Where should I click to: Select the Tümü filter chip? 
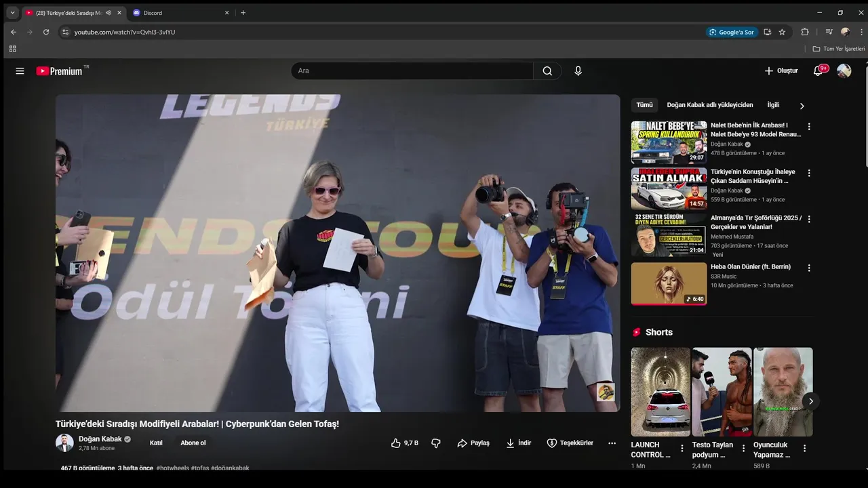coord(644,105)
